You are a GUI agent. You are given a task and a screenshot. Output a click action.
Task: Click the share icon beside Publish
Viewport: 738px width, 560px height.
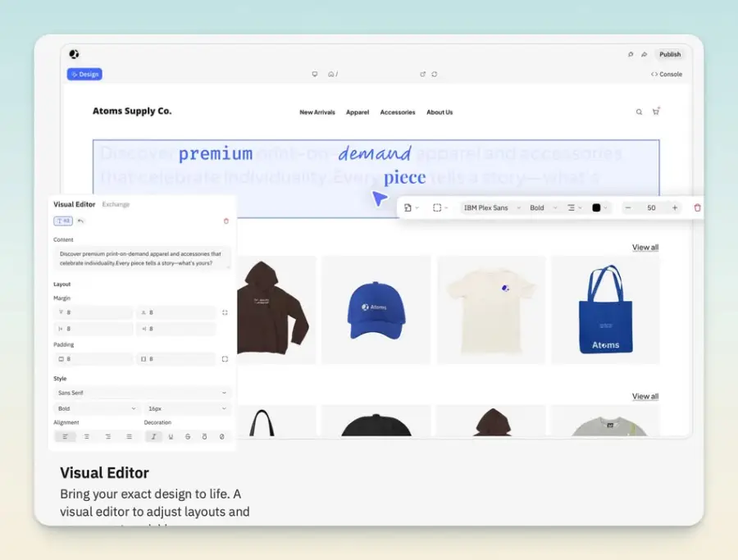[645, 54]
